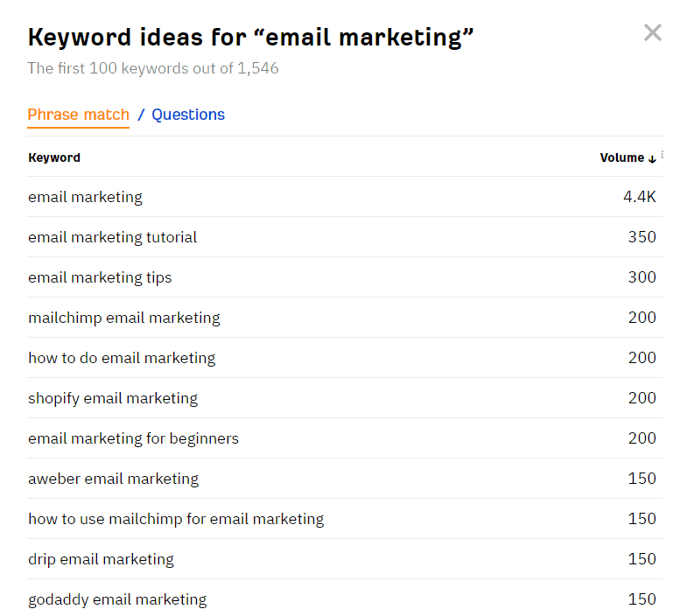Open "email marketing tutorial" keyword
The width and height of the screenshot is (680, 616).
(x=112, y=237)
